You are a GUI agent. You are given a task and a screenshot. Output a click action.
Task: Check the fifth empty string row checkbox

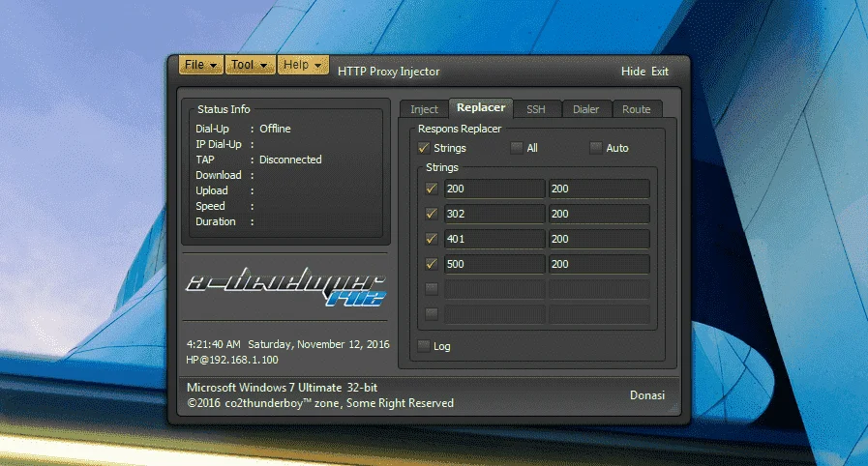[432, 288]
